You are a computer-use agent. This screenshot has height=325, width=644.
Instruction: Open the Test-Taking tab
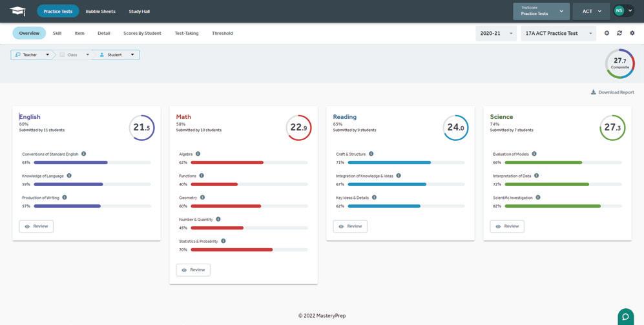click(x=187, y=34)
